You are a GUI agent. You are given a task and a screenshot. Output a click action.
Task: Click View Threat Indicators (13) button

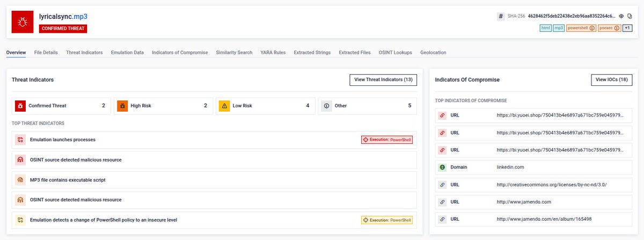(383, 79)
